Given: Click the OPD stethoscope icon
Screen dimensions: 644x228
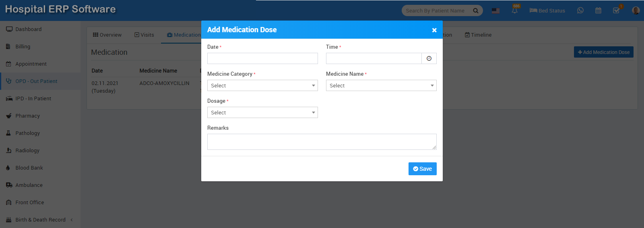Looking at the screenshot, I should (x=9, y=81).
